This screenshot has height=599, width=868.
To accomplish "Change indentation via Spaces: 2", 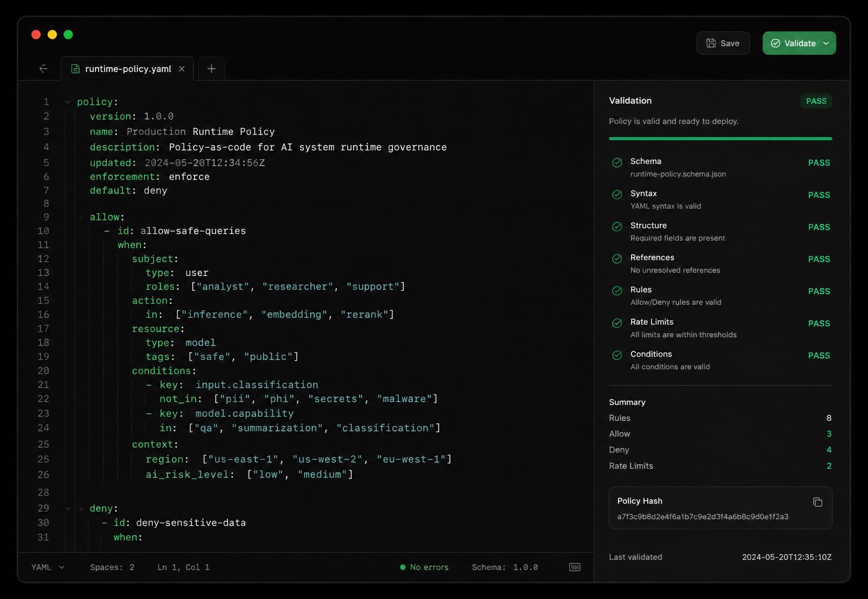I will (x=112, y=567).
